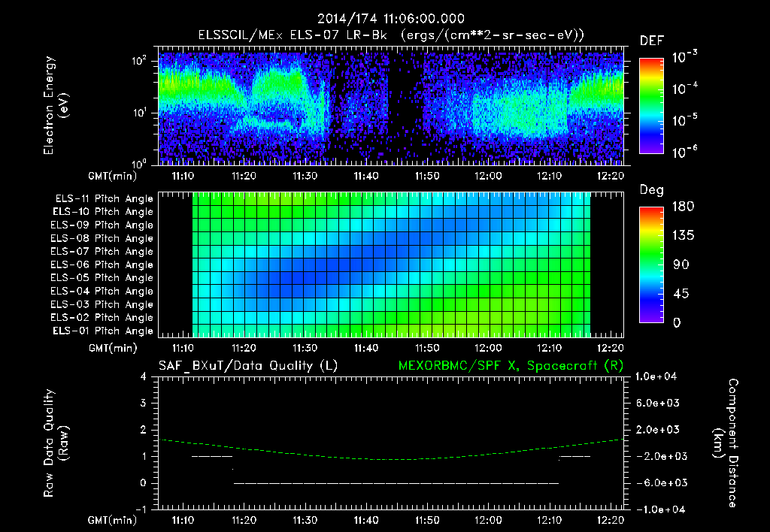Click GMT(min) label of the data quality panel
Image resolution: width=770 pixels, height=532 pixels.
(x=112, y=520)
